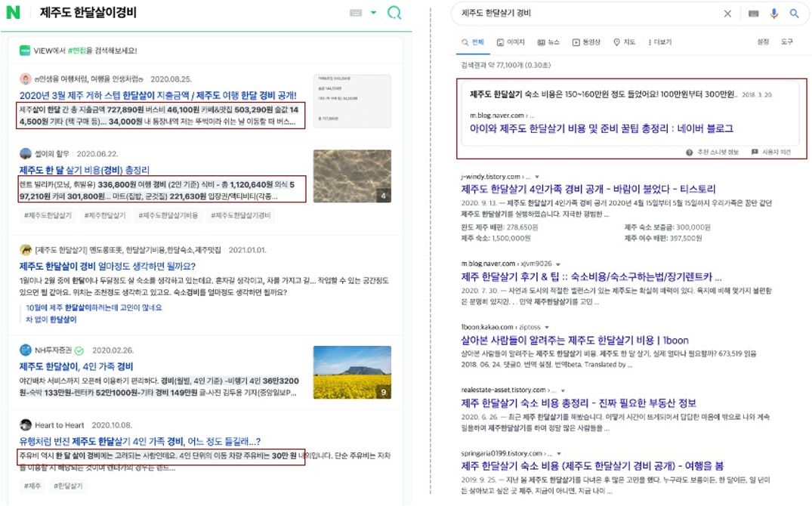
Task: Open 2020년 3월 제주 게하 스텝 한달살이 지출금액 result
Action: (158, 95)
